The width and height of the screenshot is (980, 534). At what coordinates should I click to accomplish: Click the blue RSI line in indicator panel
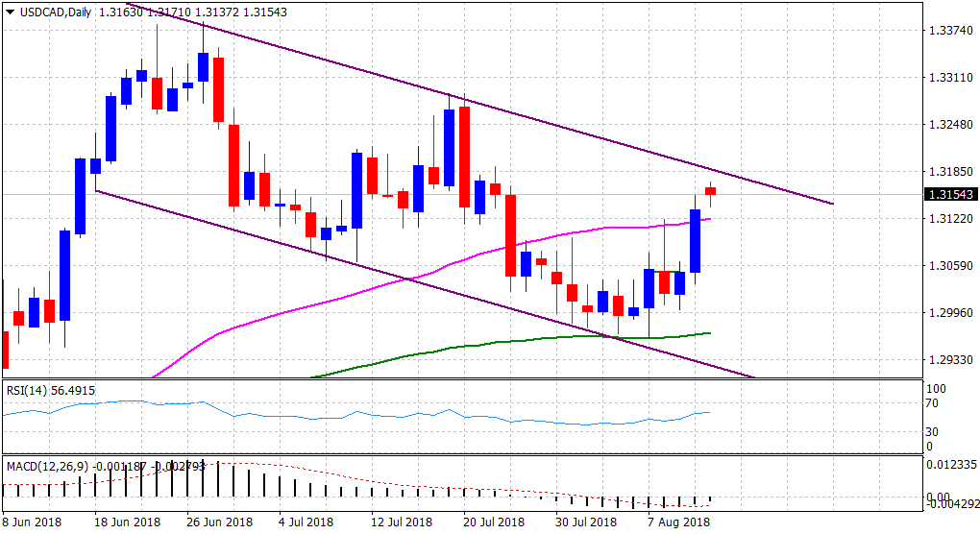(x=384, y=415)
